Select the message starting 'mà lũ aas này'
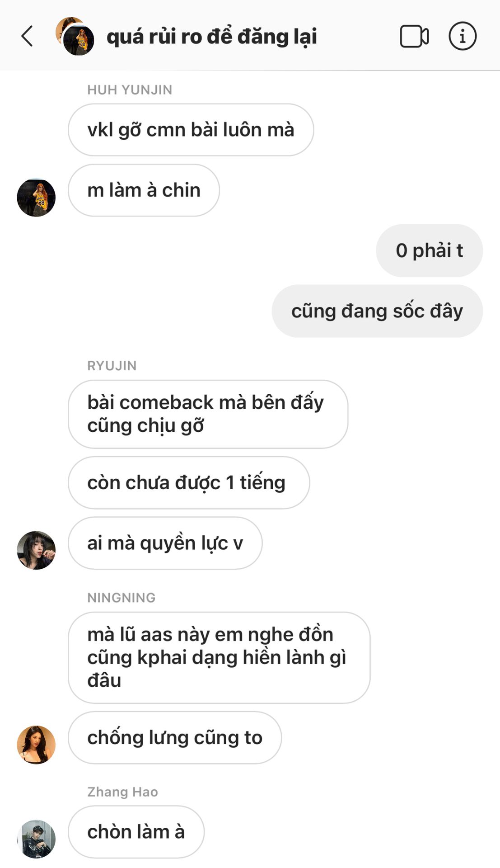 click(219, 657)
